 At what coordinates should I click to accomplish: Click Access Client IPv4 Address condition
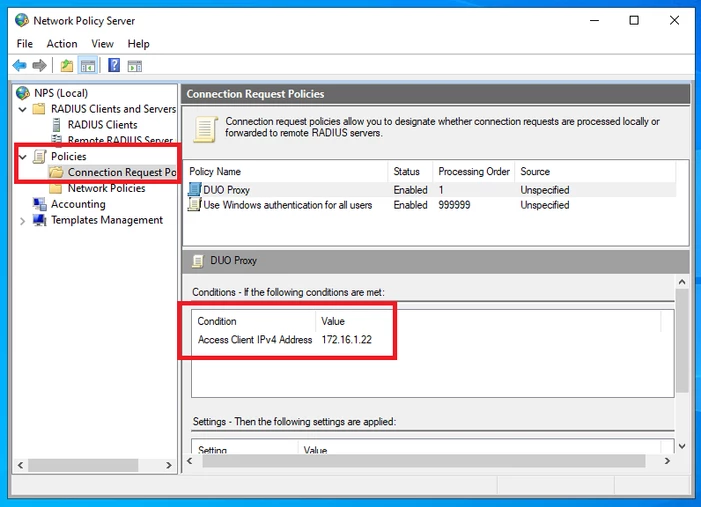pyautogui.click(x=255, y=340)
